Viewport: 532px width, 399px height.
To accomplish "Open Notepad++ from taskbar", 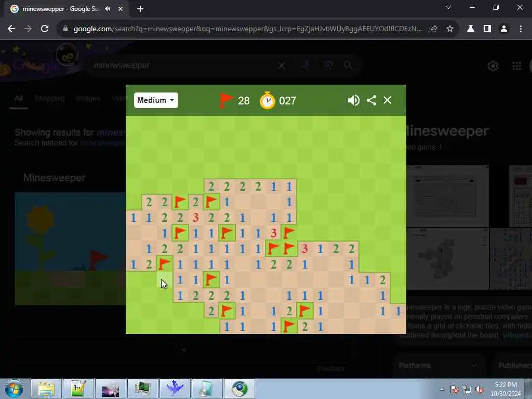I will [x=78, y=389].
